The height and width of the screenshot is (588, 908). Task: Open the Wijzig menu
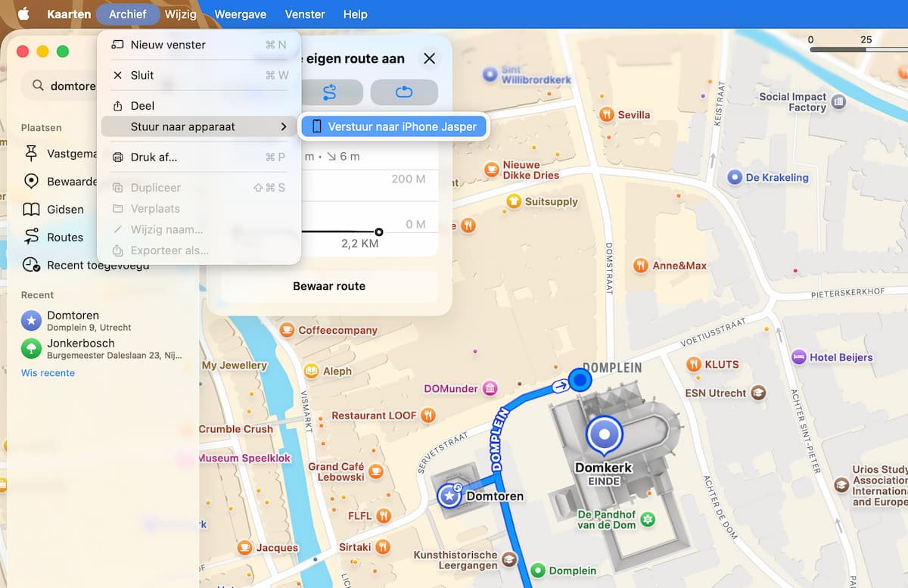pos(180,14)
